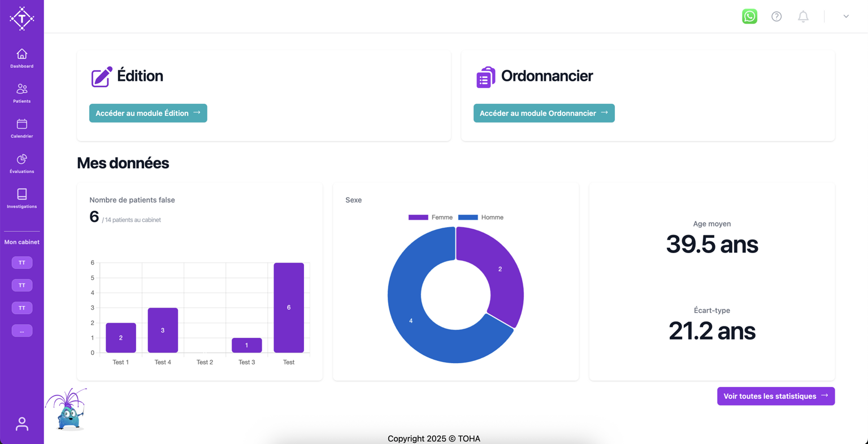Expand more cabinet members with ellipsis
868x444 pixels.
(22, 330)
